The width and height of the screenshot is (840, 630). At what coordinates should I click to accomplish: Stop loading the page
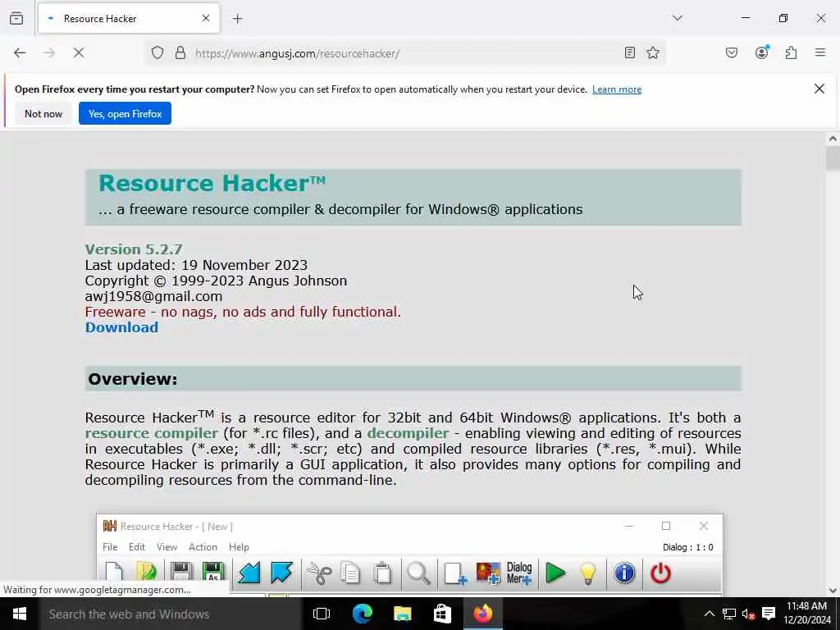(79, 52)
